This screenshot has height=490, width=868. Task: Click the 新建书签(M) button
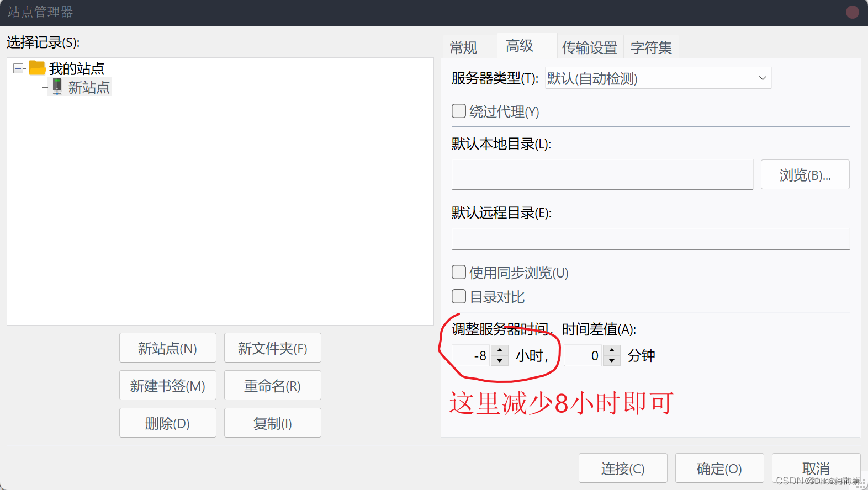pyautogui.click(x=168, y=386)
